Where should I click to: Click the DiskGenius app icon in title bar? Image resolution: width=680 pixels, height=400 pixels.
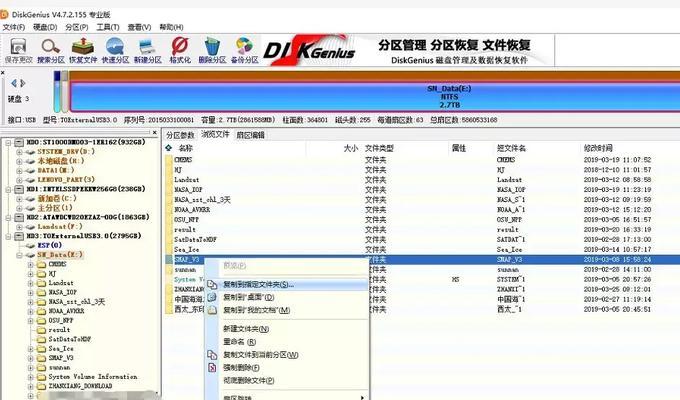(x=4, y=14)
